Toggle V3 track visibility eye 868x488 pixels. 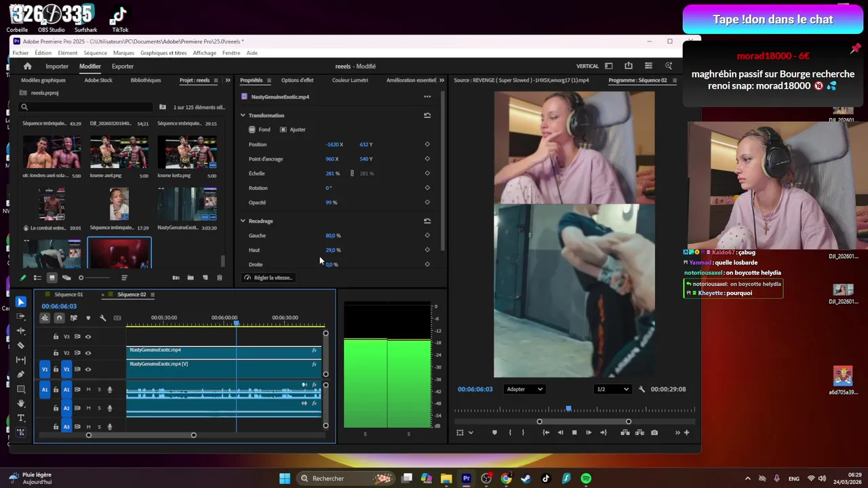click(88, 337)
